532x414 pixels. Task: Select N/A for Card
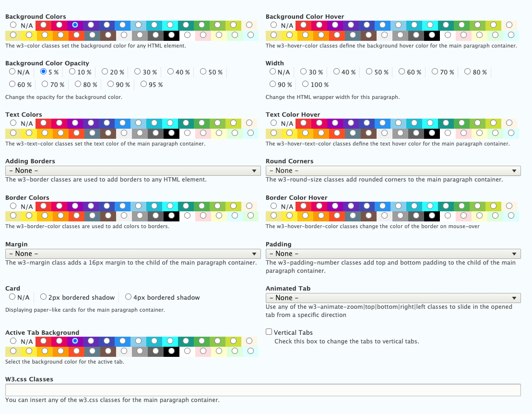12,297
